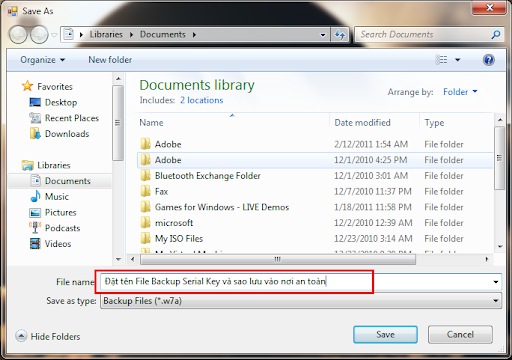Open Recent Places in the navigation pane
Image resolution: width=512 pixels, height=360 pixels.
tap(72, 118)
